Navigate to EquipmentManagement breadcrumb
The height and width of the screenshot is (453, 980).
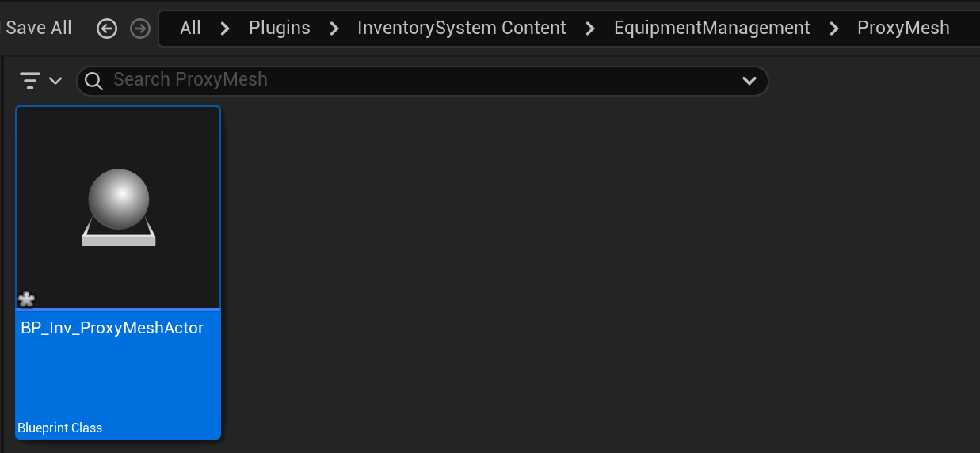[712, 29]
